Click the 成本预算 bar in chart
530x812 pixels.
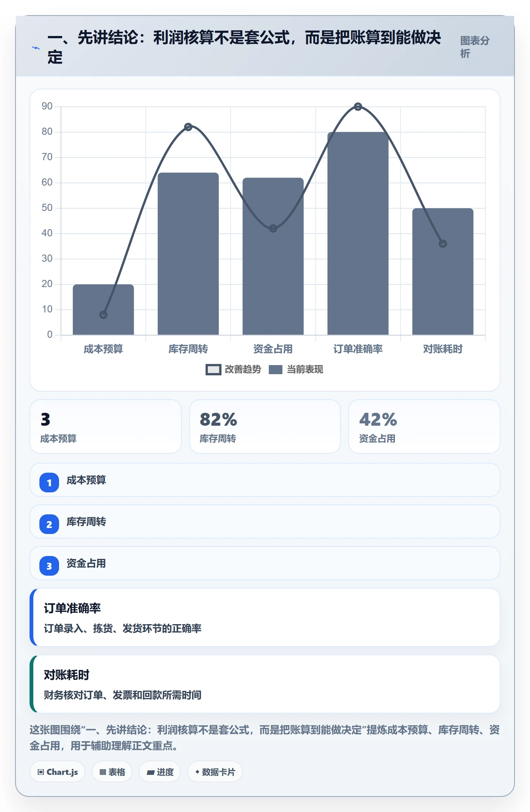pyautogui.click(x=103, y=309)
